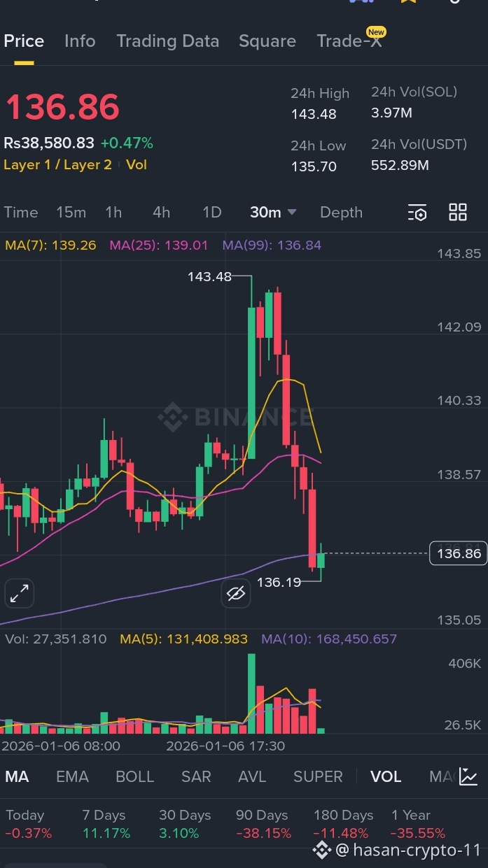Click the 136.86 current price
The width and height of the screenshot is (488, 868).
point(62,108)
